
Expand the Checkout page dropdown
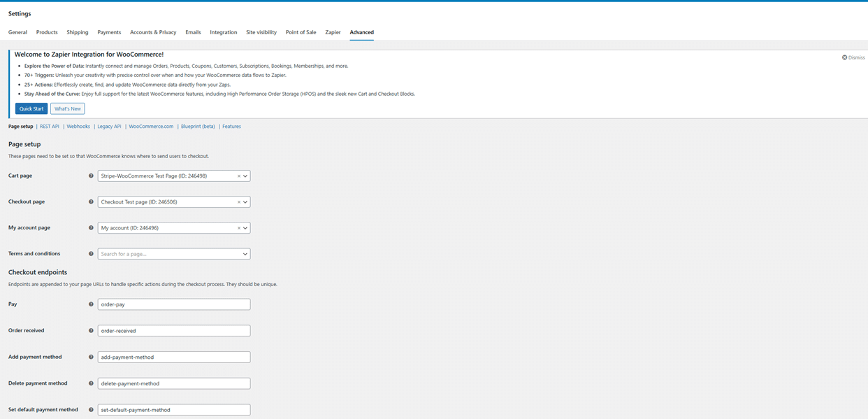(x=245, y=202)
